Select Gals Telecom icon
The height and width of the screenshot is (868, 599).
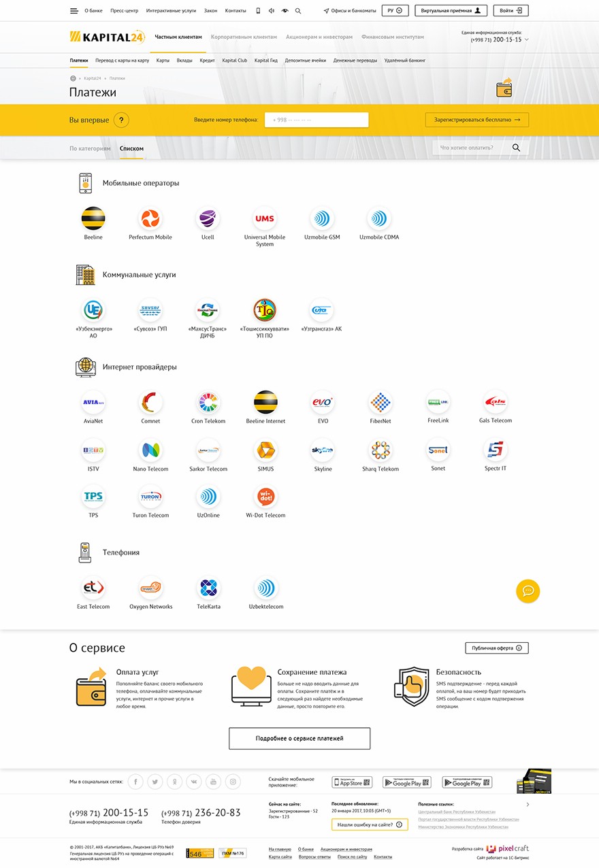495,402
